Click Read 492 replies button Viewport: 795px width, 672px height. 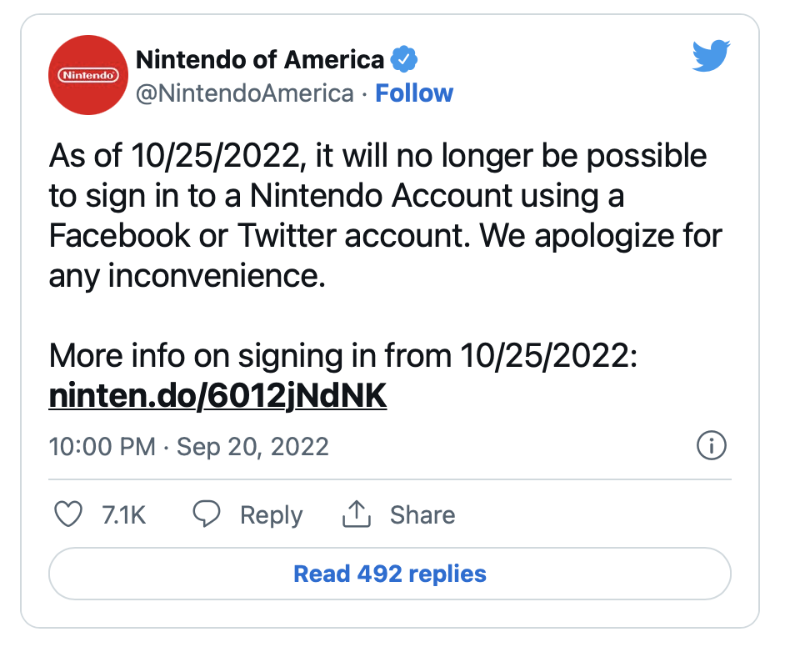coord(390,574)
